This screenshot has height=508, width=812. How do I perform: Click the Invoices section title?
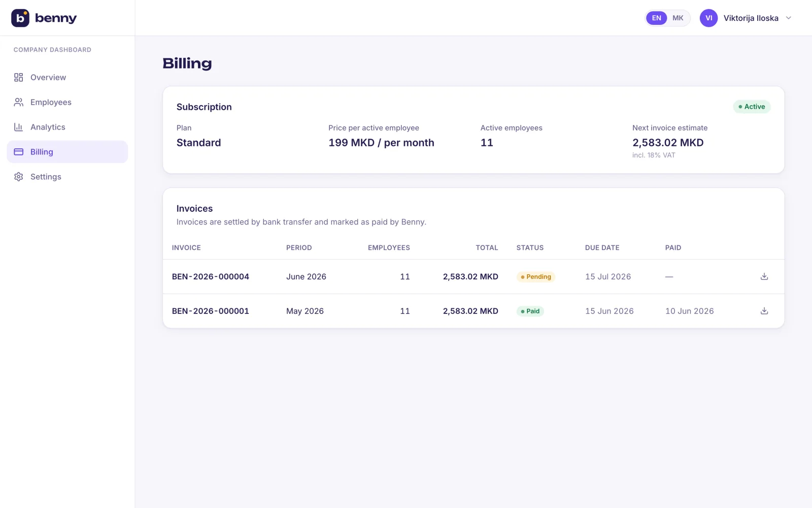[194, 209]
